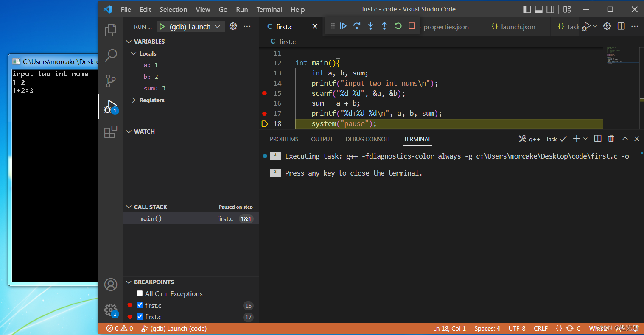Screen dimensions: 644x335
Task: Collapse the Locals variables section
Action: pyautogui.click(x=134, y=53)
